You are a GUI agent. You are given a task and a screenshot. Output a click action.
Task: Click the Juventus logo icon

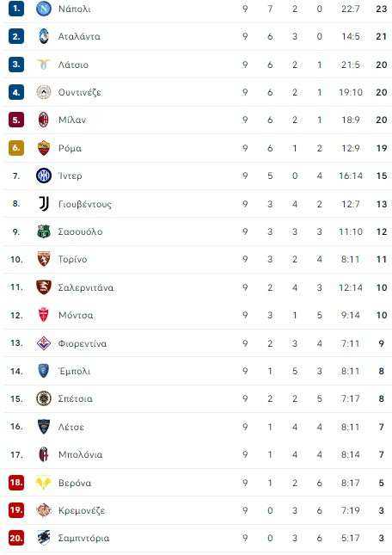44,204
